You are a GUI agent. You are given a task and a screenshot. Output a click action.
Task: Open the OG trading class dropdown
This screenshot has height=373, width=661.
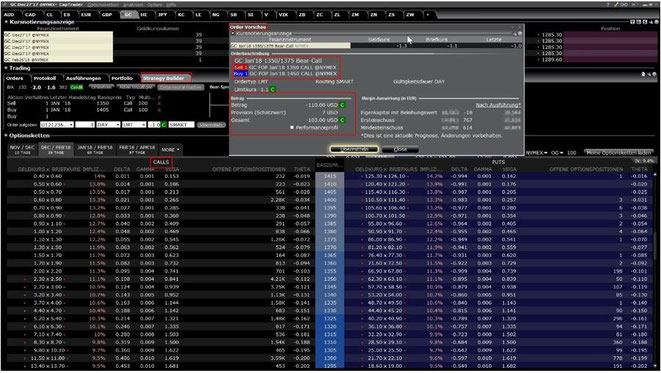(558, 153)
